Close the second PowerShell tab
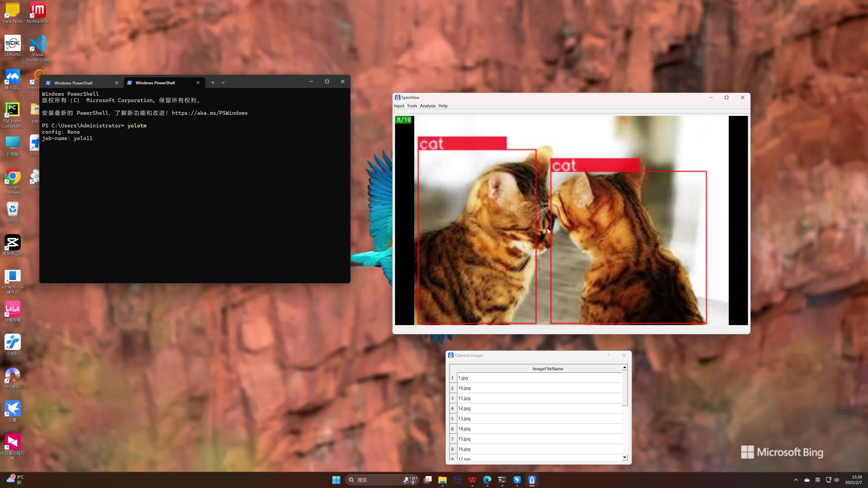 tap(198, 82)
